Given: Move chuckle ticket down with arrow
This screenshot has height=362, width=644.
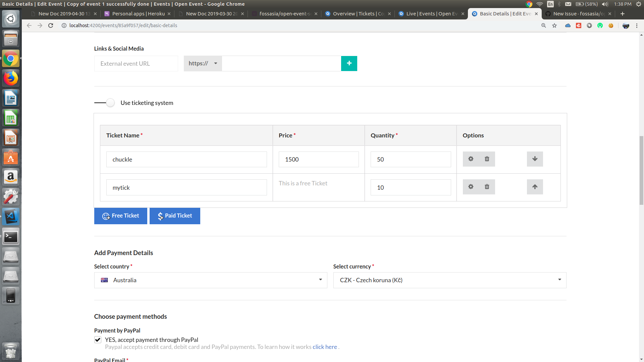Looking at the screenshot, I should [x=535, y=159].
